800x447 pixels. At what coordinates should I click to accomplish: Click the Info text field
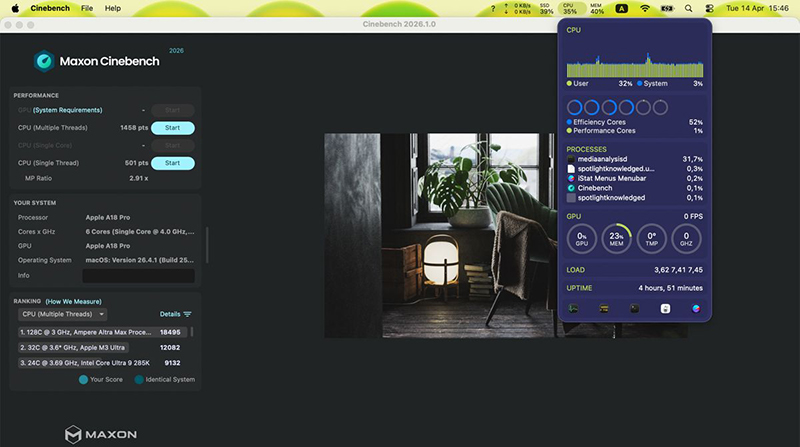click(x=138, y=276)
